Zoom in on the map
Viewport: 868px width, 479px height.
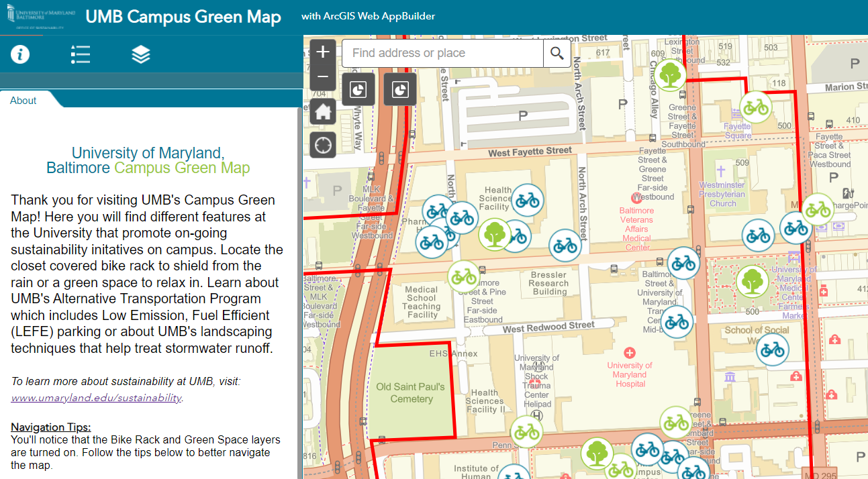(x=323, y=52)
